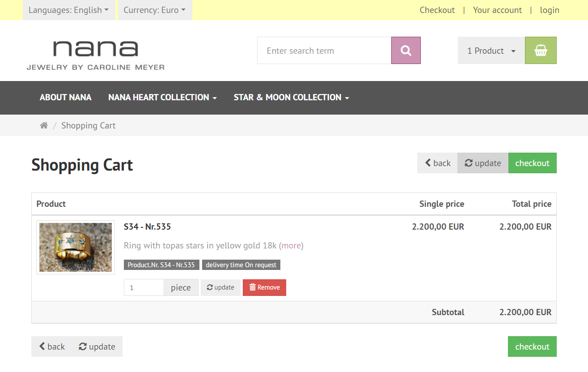588x372 pixels.
Task: Expand the Languages: English dropdown
Action: click(x=68, y=10)
